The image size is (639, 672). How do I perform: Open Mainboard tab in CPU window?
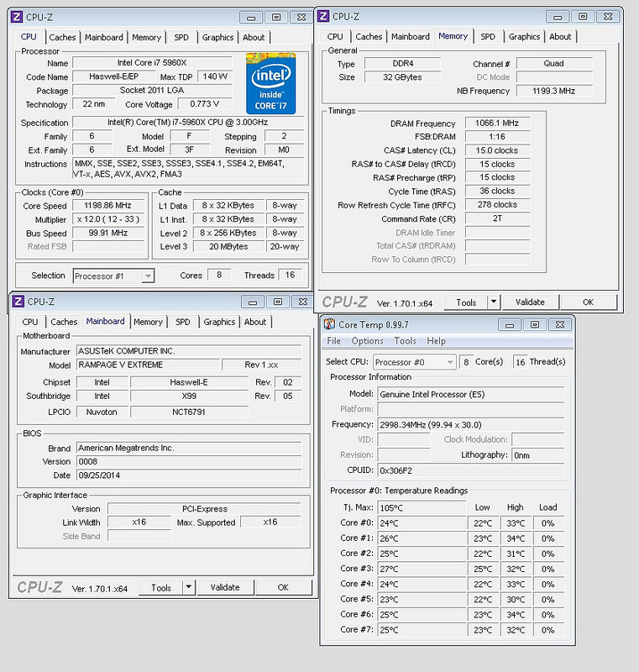click(103, 37)
